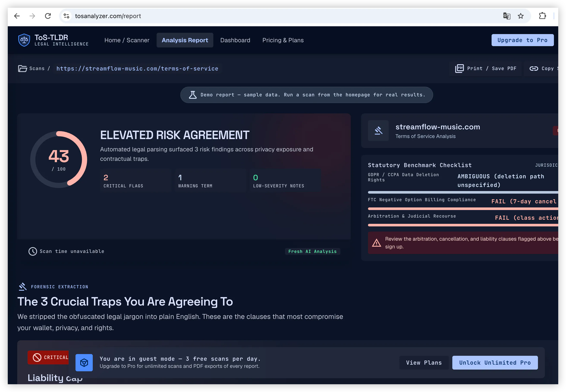Image resolution: width=566 pixels, height=392 pixels.
Task: Click warning triangle icon in review alert
Action: 376,243
